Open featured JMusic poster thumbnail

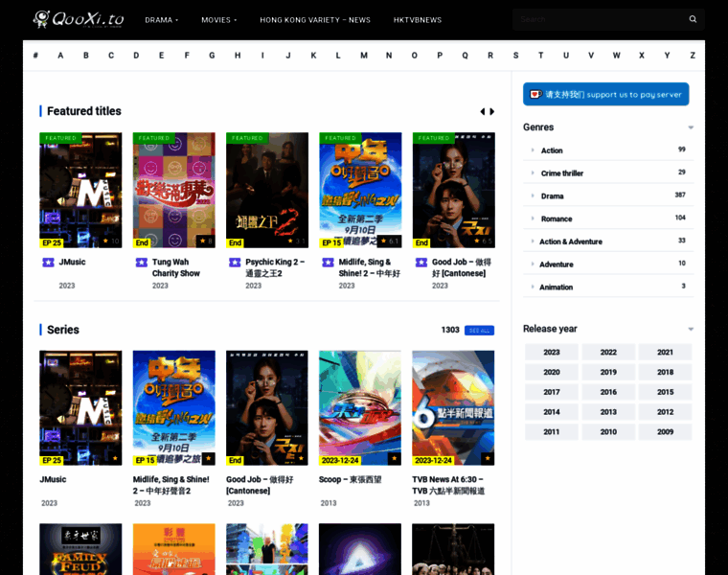80,190
